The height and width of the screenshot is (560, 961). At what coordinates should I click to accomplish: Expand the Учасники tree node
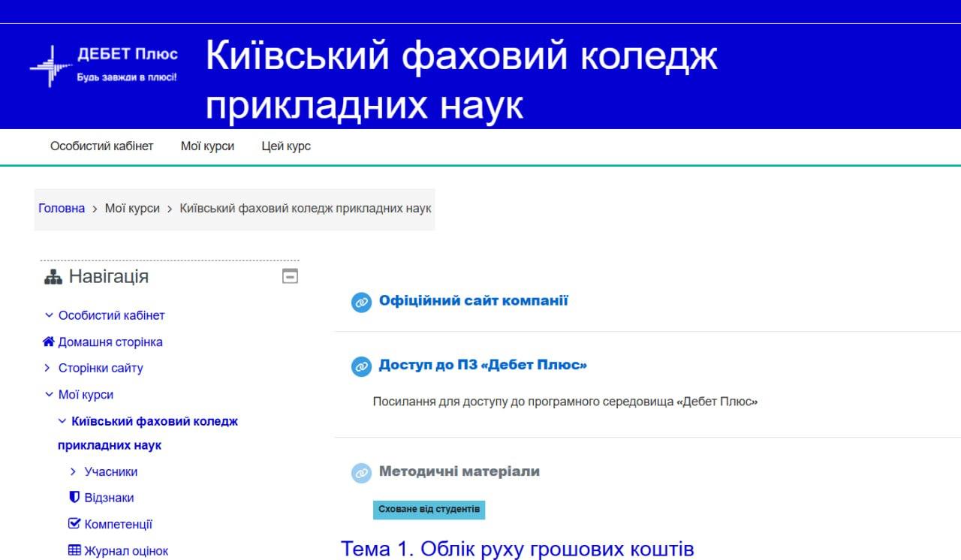tap(74, 471)
